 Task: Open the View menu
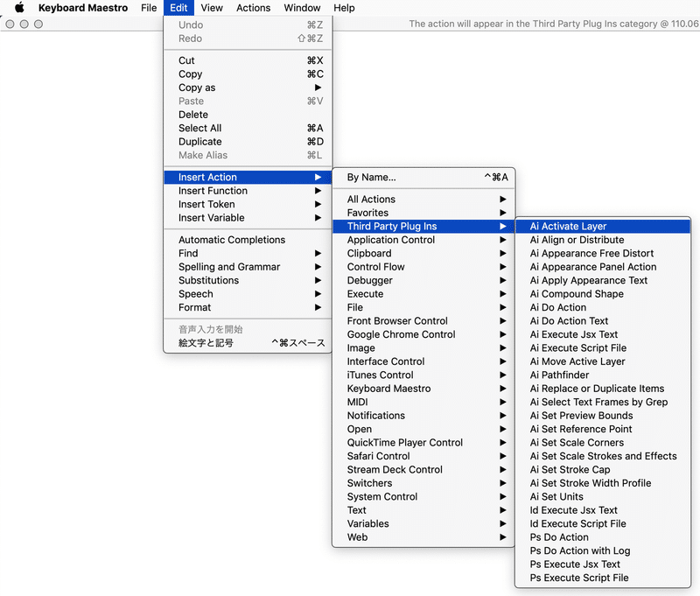tap(212, 8)
